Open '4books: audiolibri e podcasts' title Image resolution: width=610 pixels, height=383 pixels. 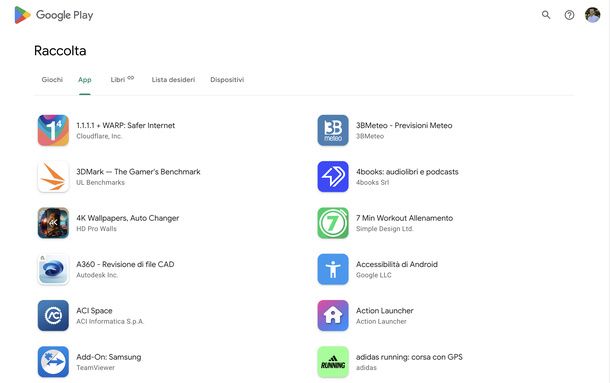click(407, 172)
